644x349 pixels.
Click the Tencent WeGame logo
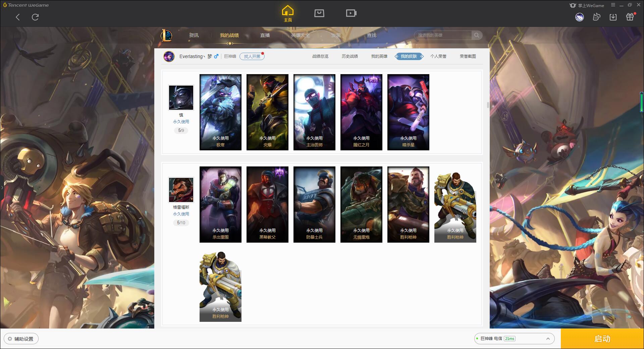coord(26,5)
